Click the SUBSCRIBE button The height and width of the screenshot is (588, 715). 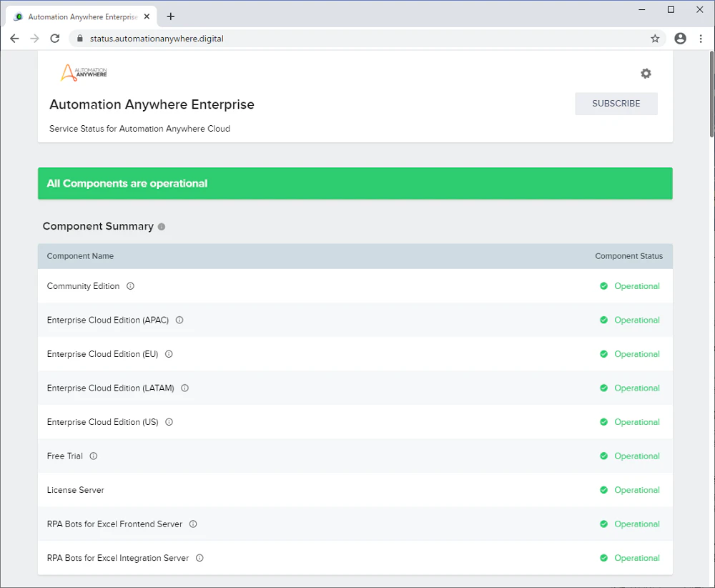[616, 104]
